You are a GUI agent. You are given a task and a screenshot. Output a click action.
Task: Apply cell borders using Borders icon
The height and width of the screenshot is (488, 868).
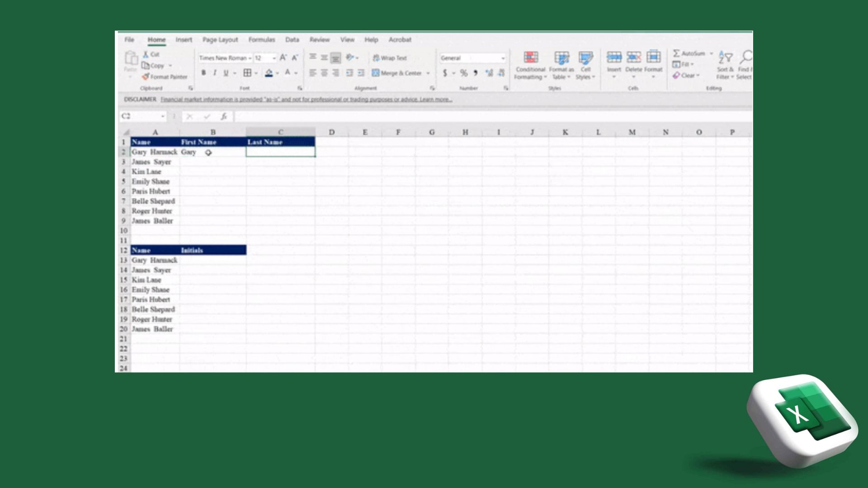(x=247, y=73)
